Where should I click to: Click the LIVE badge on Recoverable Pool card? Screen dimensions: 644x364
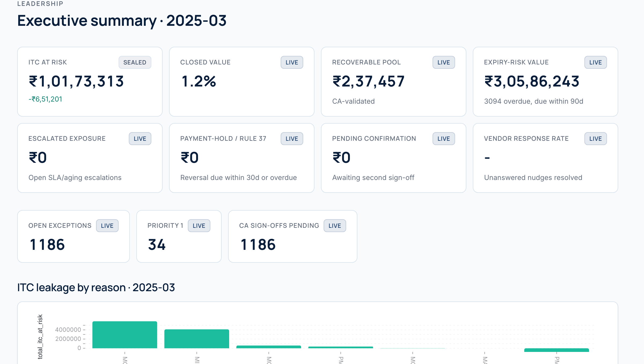point(444,62)
